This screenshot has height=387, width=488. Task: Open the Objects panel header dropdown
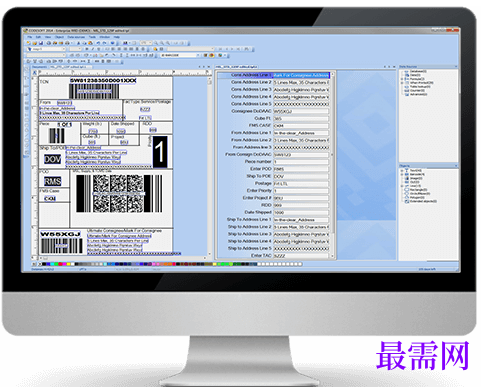(x=456, y=166)
